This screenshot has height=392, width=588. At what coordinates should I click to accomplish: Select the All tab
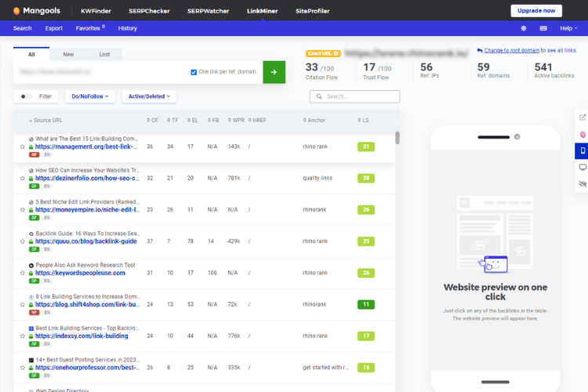tap(31, 54)
